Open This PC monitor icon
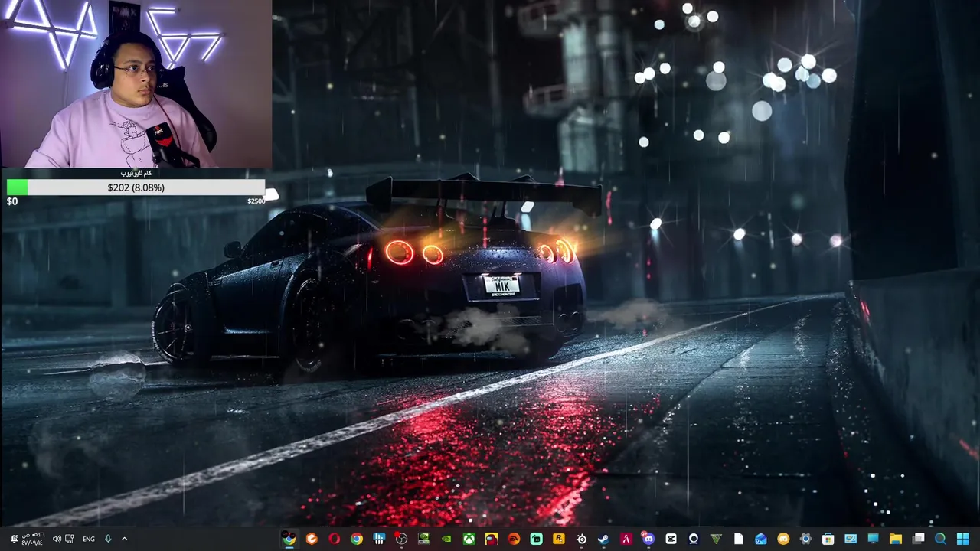Image resolution: width=980 pixels, height=551 pixels. pos(873,539)
